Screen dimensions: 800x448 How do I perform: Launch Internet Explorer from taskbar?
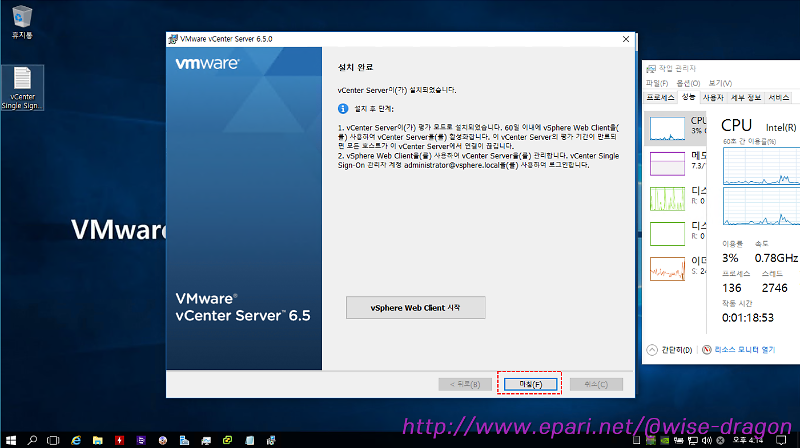(76, 440)
